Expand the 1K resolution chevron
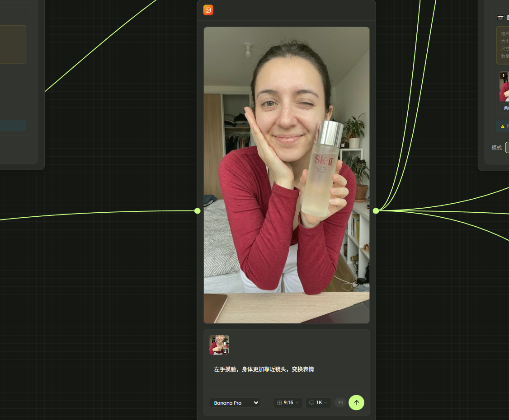This screenshot has width=509, height=420. (326, 403)
